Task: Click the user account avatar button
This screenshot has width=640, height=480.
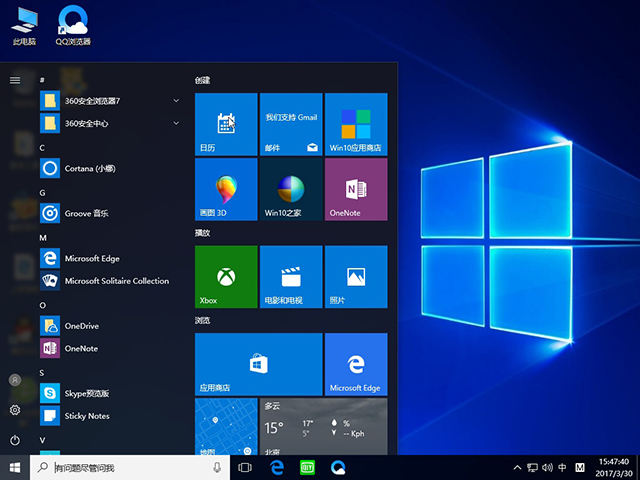Action: coord(15,380)
